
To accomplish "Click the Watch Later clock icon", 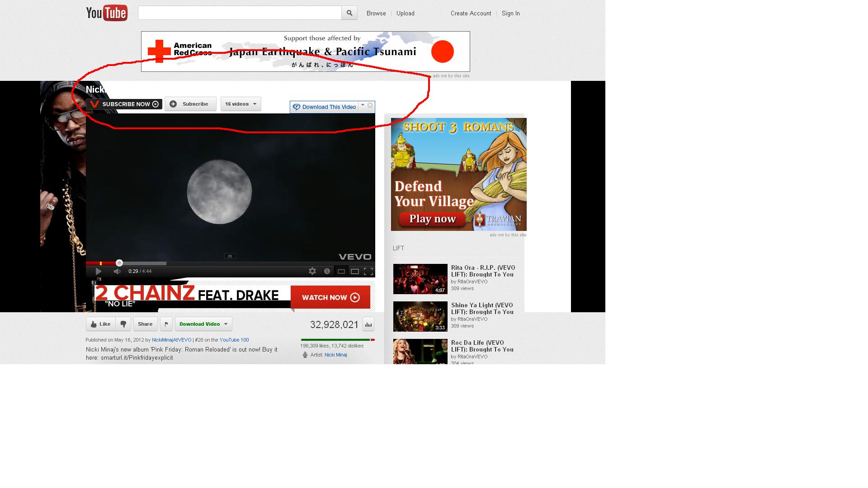I will coord(327,272).
